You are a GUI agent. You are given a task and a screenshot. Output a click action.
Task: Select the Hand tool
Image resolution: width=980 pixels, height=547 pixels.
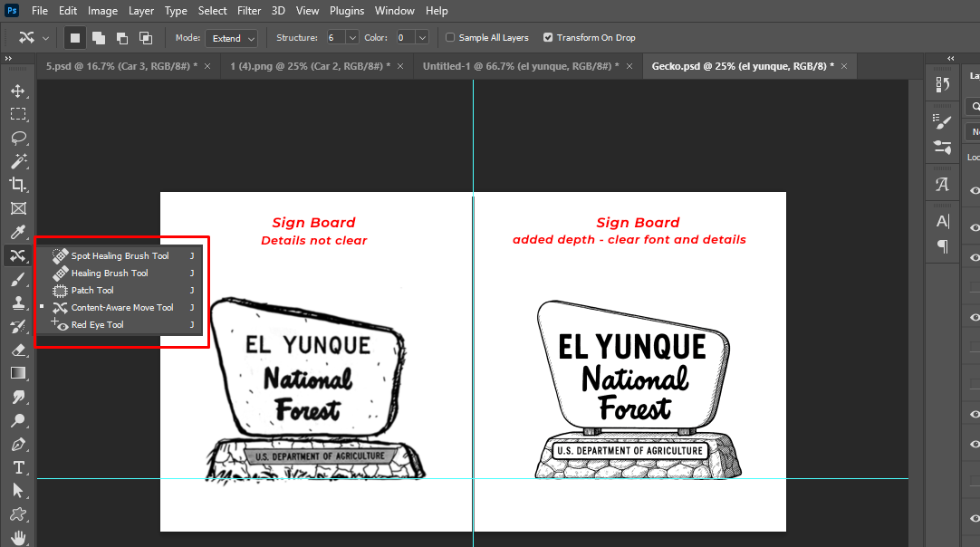[x=17, y=538]
